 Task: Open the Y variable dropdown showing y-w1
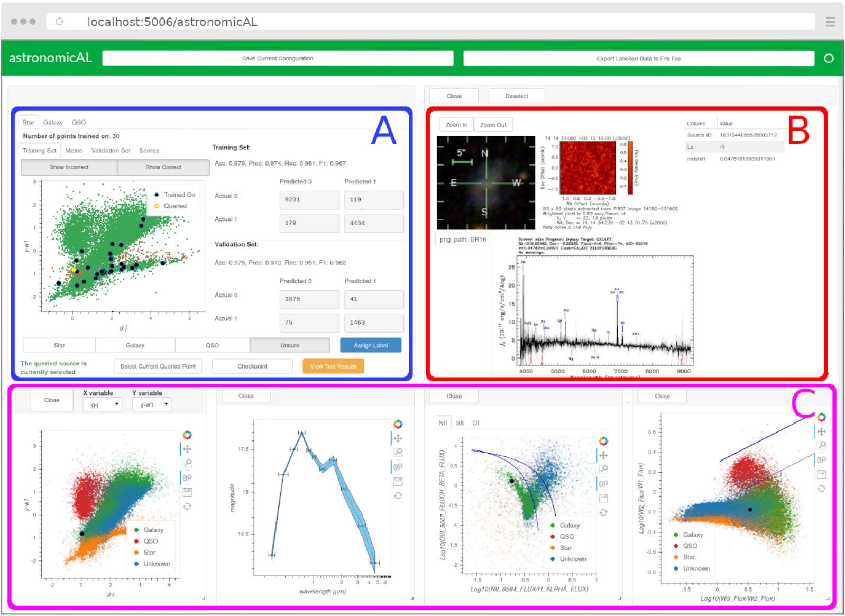click(152, 404)
